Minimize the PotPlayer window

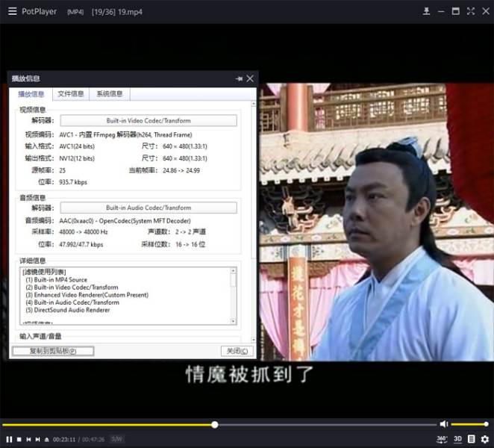click(441, 12)
